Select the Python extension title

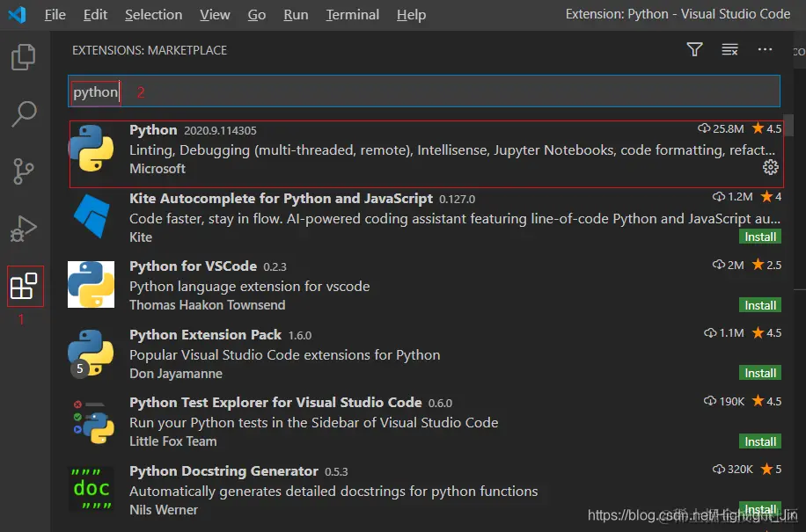[153, 130]
